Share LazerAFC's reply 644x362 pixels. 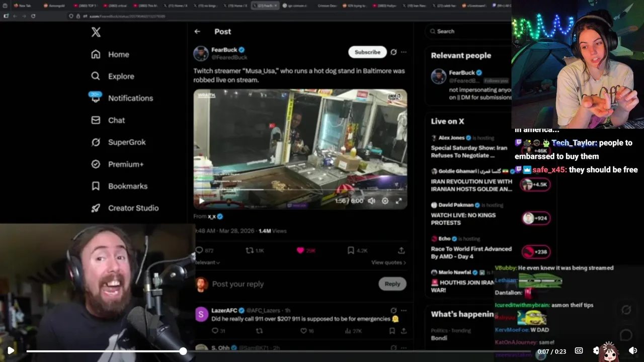pos(404,331)
